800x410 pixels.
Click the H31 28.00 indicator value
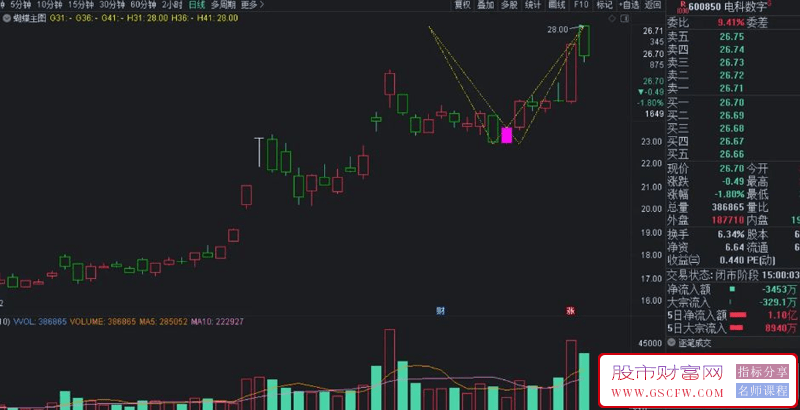[x=147, y=18]
